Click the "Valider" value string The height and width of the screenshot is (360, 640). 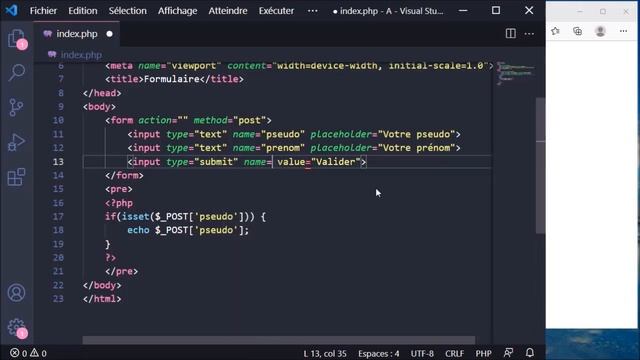point(336,162)
